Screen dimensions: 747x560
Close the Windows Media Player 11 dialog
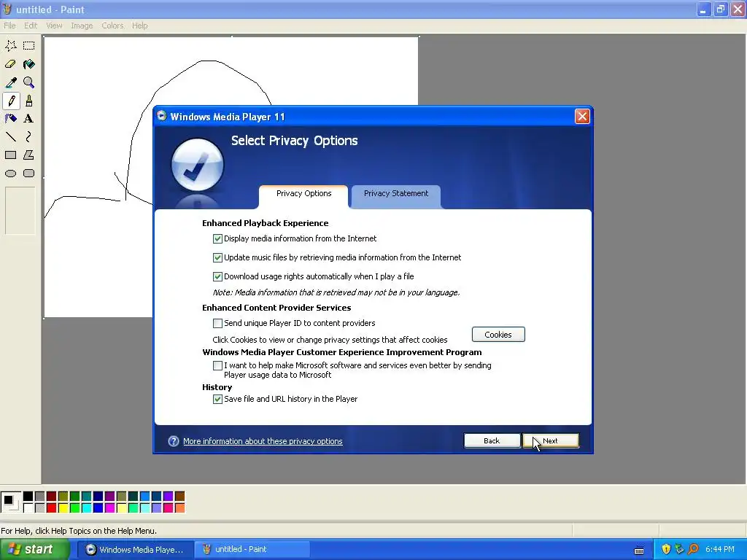coord(582,116)
